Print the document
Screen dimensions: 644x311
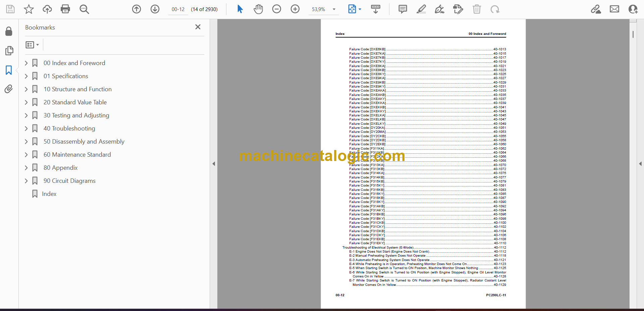point(65,9)
